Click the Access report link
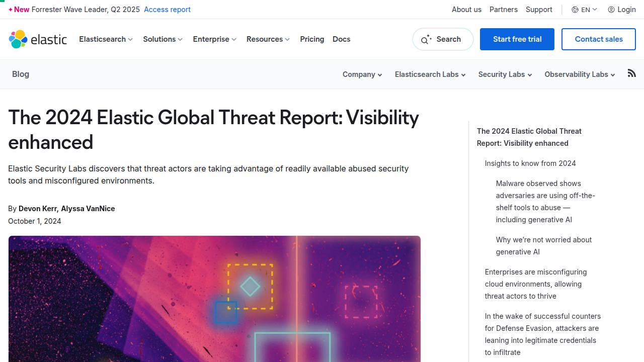 (x=167, y=10)
